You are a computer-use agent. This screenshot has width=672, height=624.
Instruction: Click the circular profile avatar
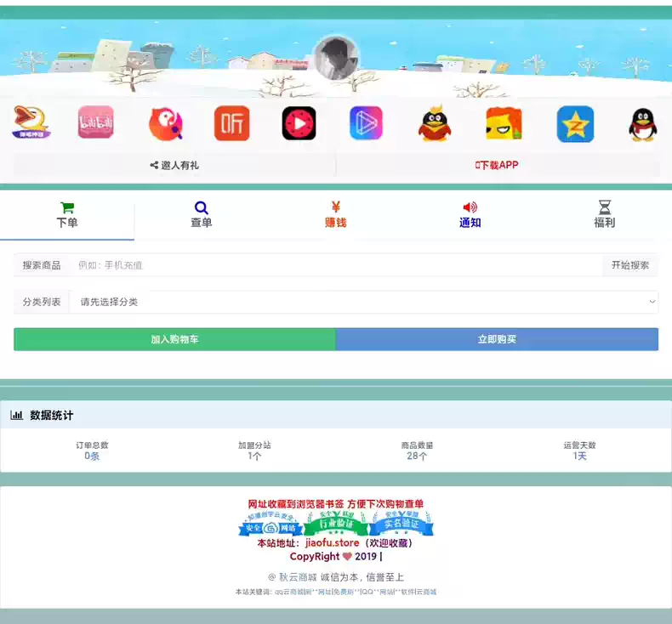(337, 59)
